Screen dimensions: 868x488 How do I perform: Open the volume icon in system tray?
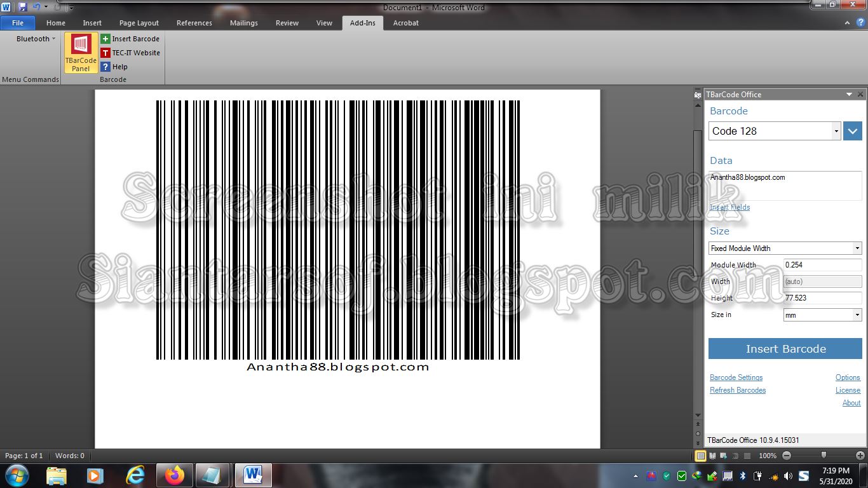point(788,475)
